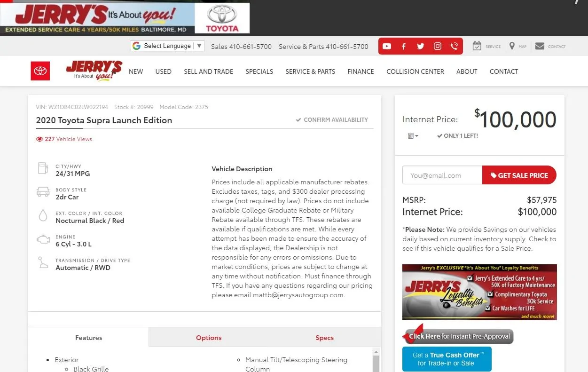Open the Facebook social icon
The width and height of the screenshot is (588, 372).
click(x=404, y=46)
